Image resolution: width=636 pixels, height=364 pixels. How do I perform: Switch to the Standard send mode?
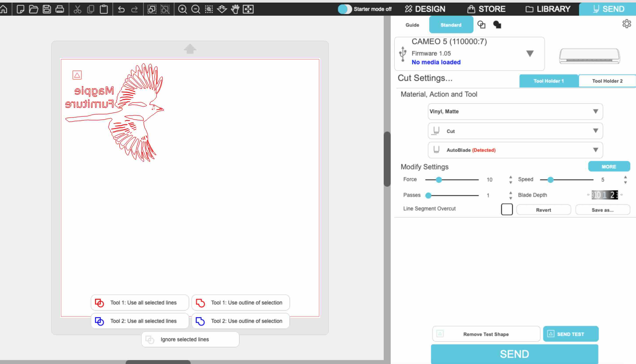pos(451,24)
